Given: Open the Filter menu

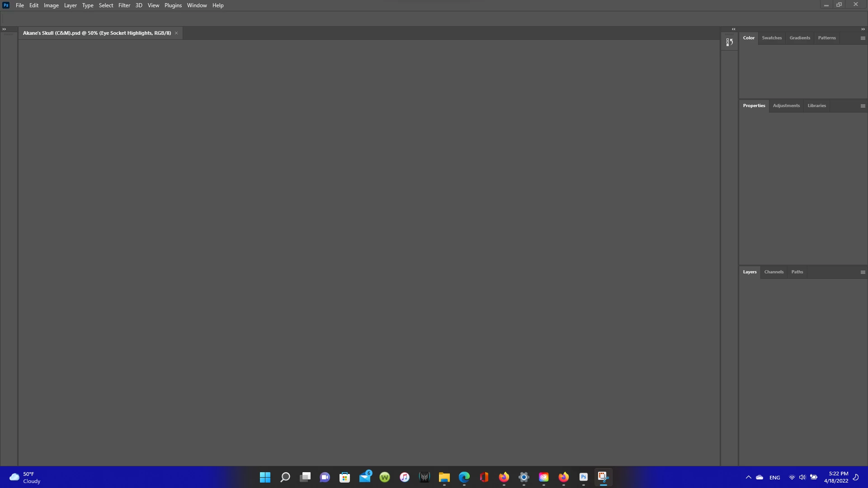Looking at the screenshot, I should pos(124,5).
